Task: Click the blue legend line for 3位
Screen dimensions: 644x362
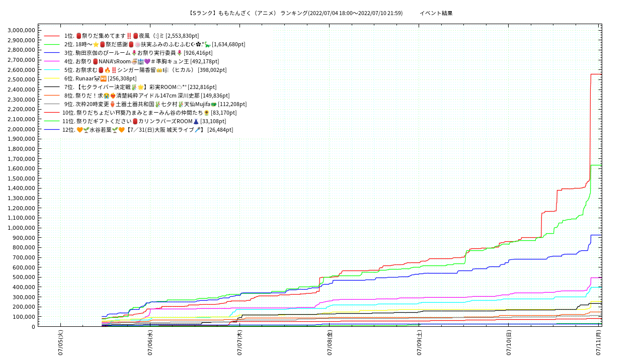Action: (52, 53)
